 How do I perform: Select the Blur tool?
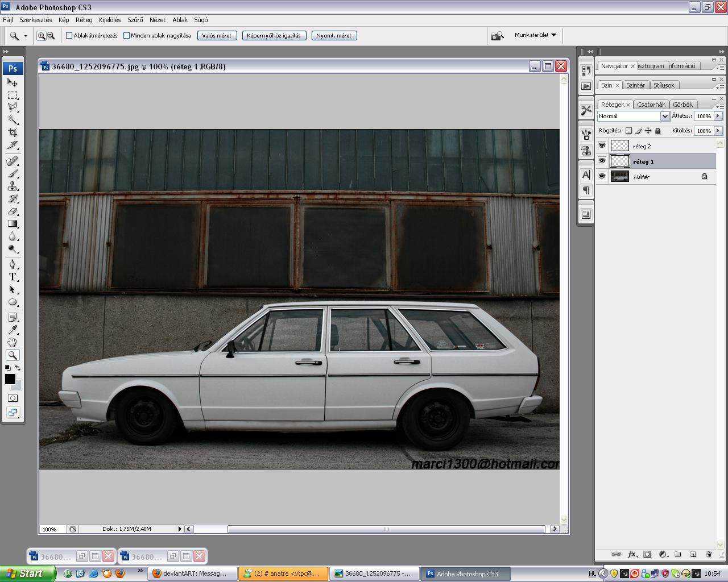click(x=13, y=236)
